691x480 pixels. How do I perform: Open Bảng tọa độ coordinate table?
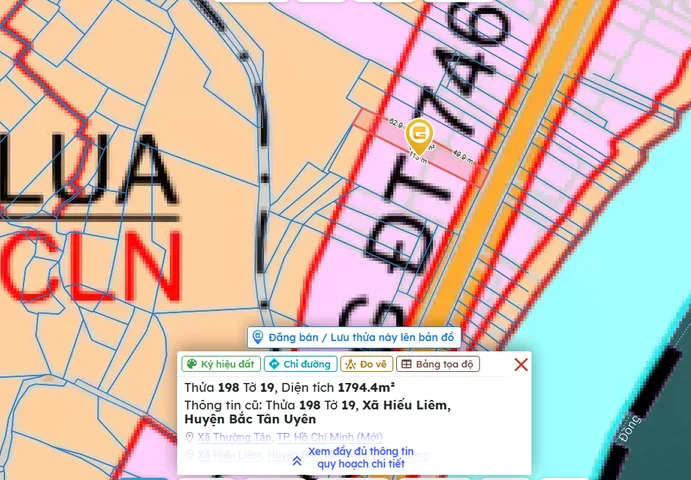point(438,364)
